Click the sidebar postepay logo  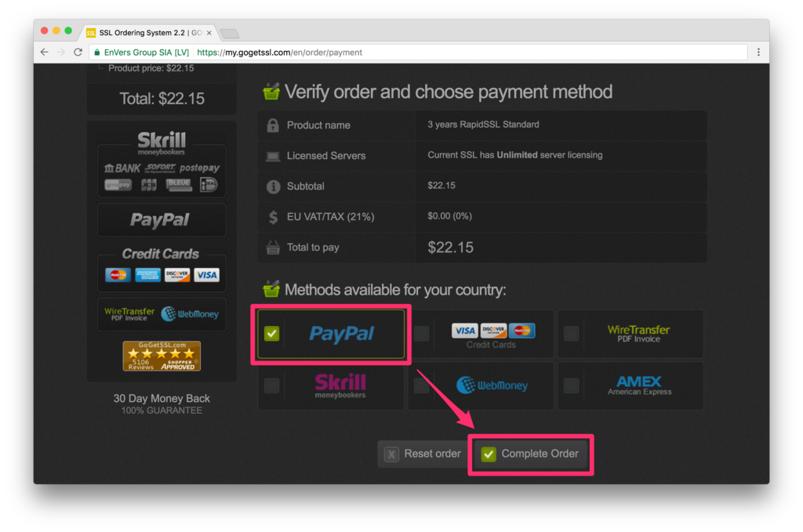click(x=199, y=168)
